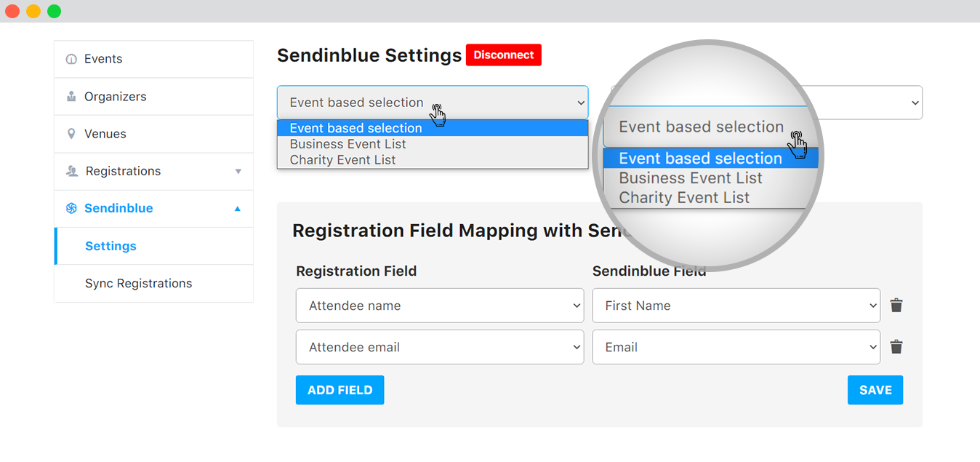Delete the Attendee name mapping row
The height and width of the screenshot is (462, 980).
[x=896, y=306]
